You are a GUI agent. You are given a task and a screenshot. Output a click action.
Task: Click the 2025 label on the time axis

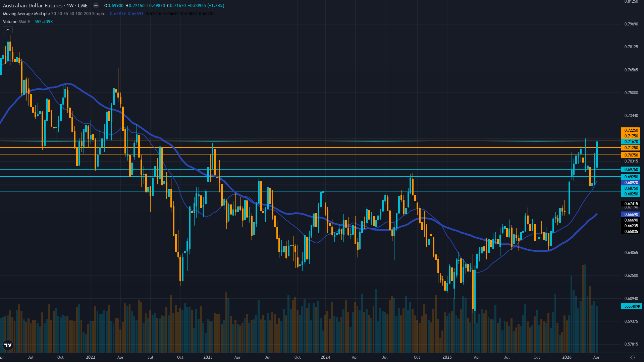(447, 357)
